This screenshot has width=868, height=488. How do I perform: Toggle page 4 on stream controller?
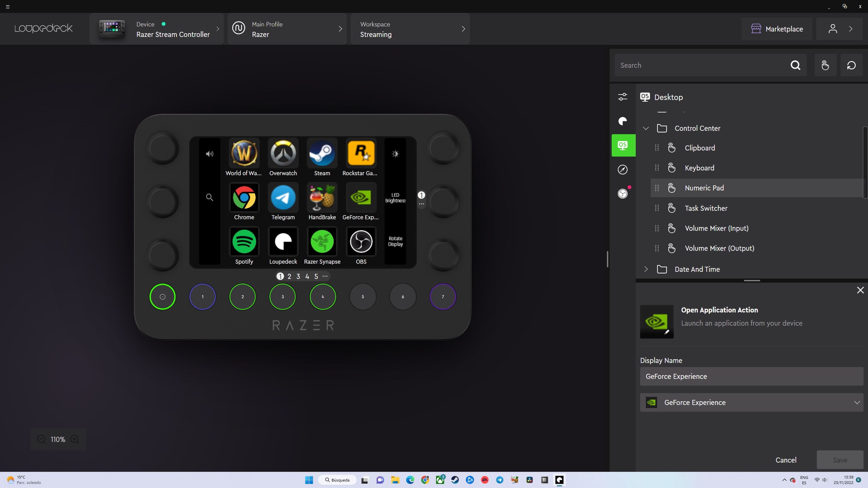[x=307, y=276]
